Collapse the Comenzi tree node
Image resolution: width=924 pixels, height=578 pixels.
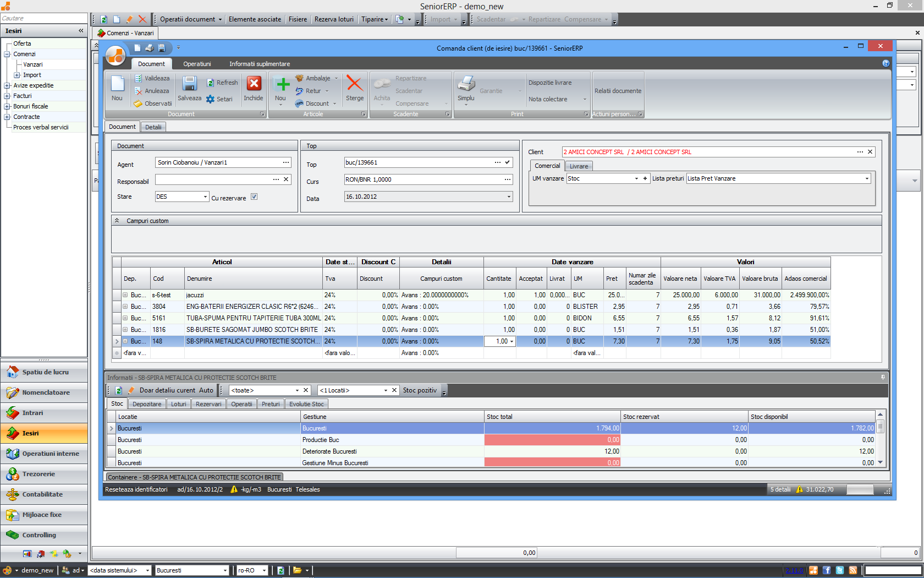[7, 54]
